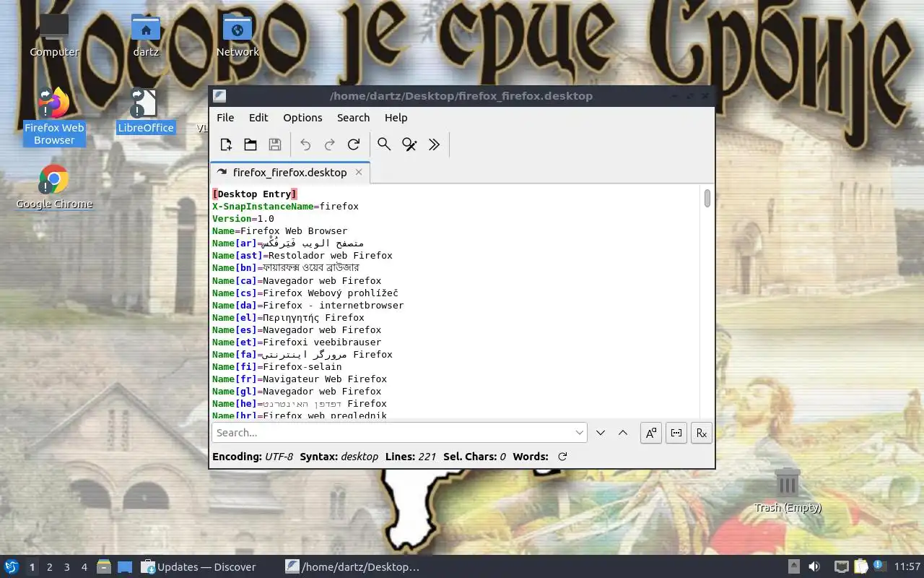The width and height of the screenshot is (924, 578).
Task: Click the editor vertical scrollbar handle
Action: (x=707, y=198)
